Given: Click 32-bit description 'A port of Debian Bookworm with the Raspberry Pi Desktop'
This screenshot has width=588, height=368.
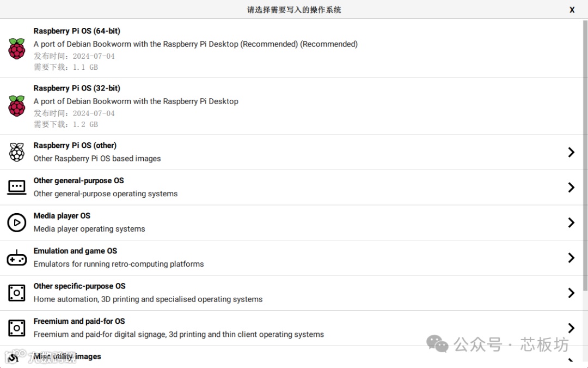Looking at the screenshot, I should click(x=136, y=101).
